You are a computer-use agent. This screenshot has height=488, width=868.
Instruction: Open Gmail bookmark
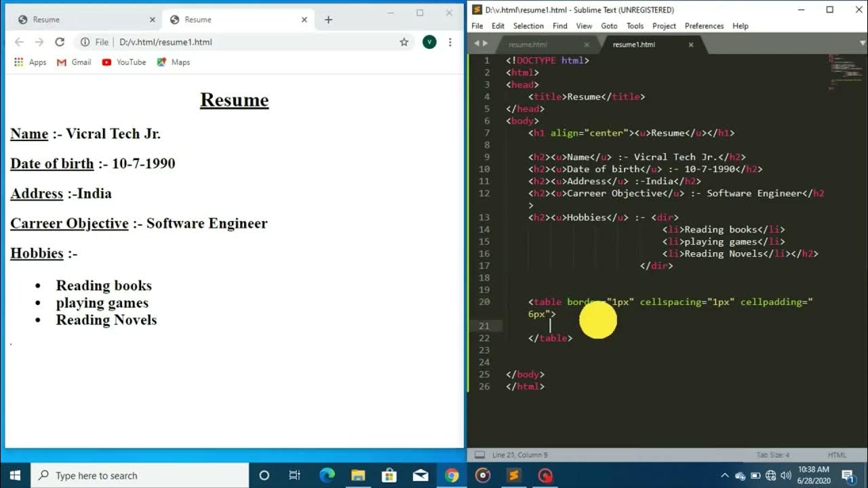[74, 62]
